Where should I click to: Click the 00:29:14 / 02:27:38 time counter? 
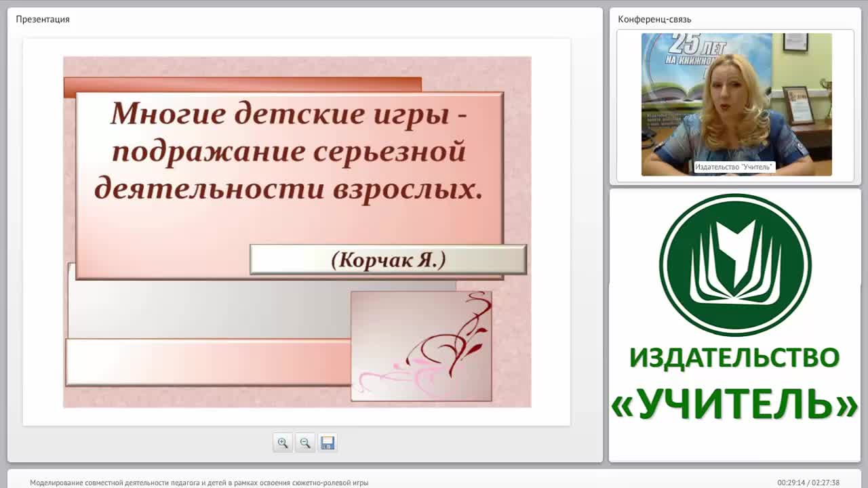808,483
